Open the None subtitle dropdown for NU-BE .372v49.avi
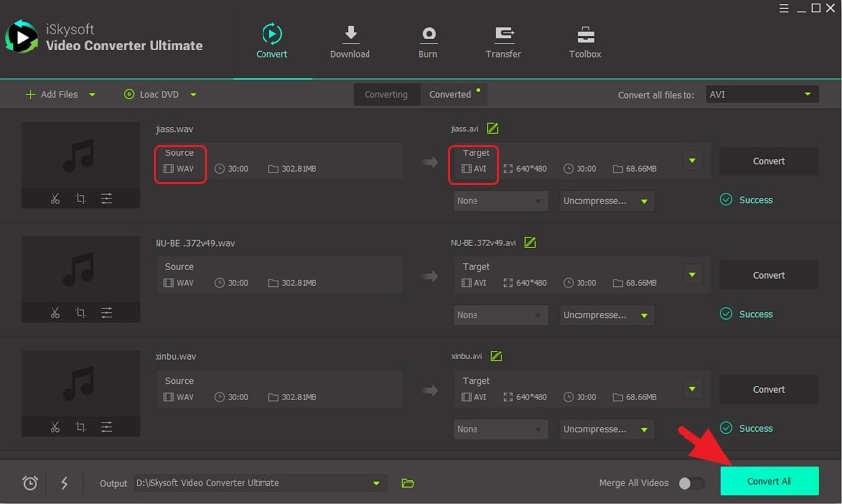 500,315
